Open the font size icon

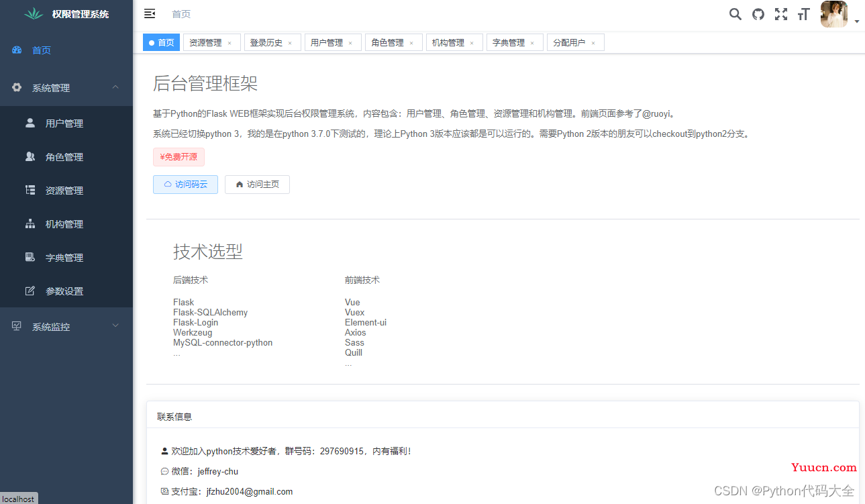click(x=804, y=14)
